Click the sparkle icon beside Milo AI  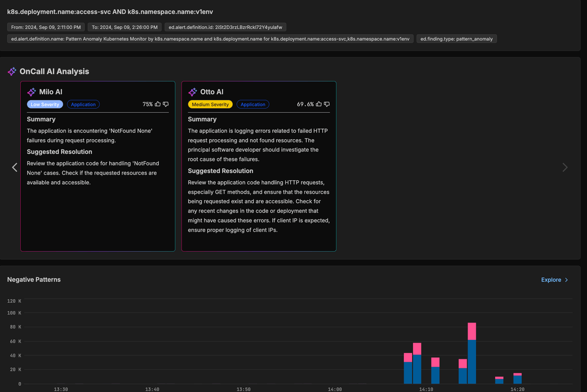[32, 91]
